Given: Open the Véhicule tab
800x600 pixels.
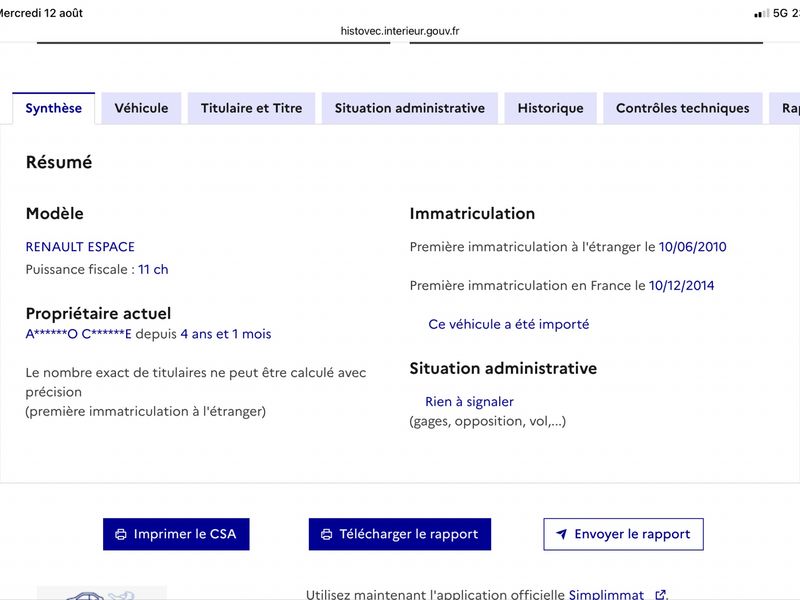Looking at the screenshot, I should [141, 108].
